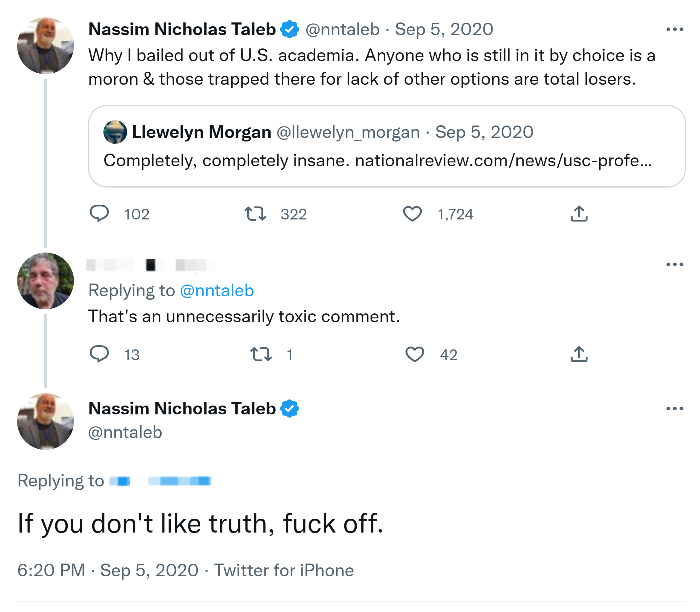Like the reply with 42 likes

coord(414,354)
